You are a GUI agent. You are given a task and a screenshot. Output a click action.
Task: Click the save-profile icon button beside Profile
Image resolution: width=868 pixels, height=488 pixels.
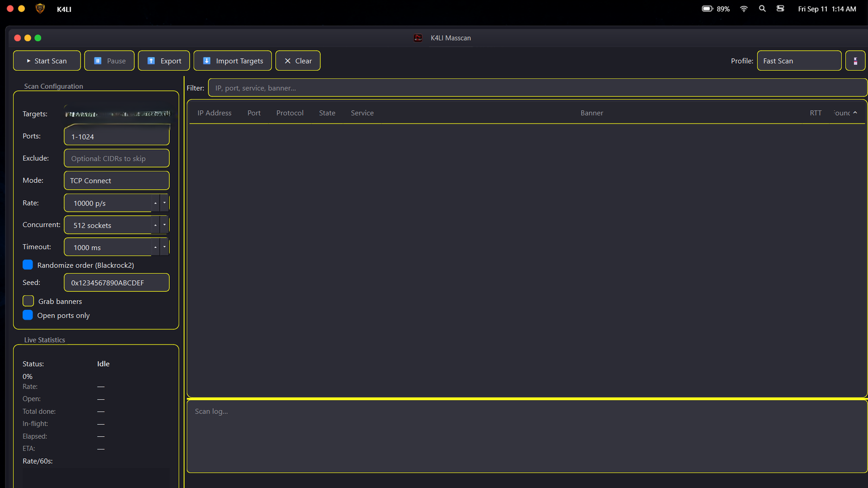(856, 61)
